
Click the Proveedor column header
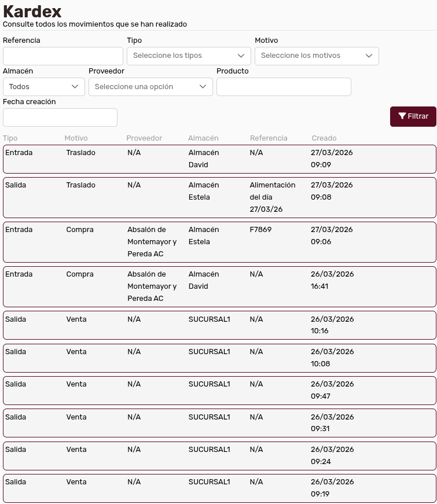(x=144, y=138)
